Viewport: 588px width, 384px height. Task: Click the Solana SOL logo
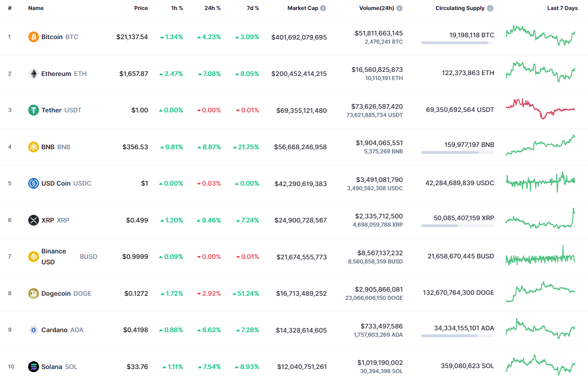pyautogui.click(x=34, y=367)
